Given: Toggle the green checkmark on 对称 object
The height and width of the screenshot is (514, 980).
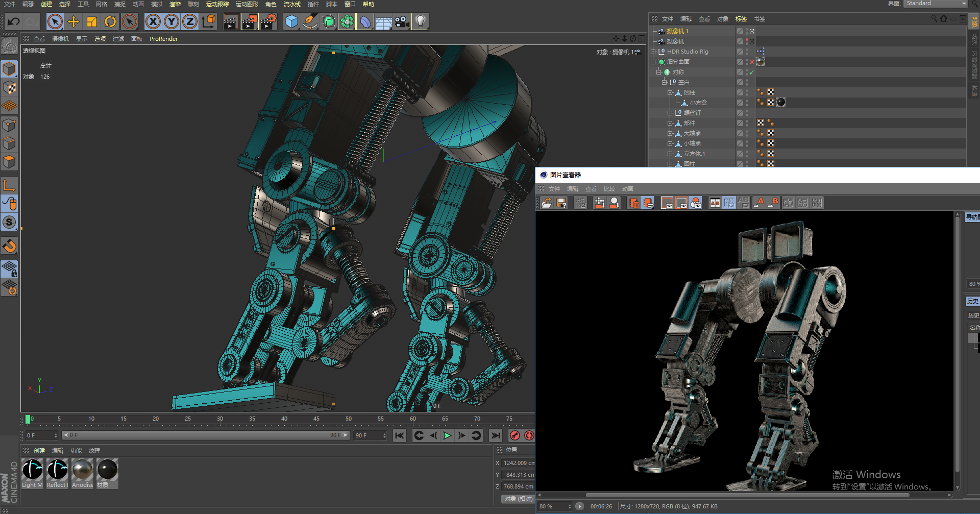Looking at the screenshot, I should [x=752, y=72].
